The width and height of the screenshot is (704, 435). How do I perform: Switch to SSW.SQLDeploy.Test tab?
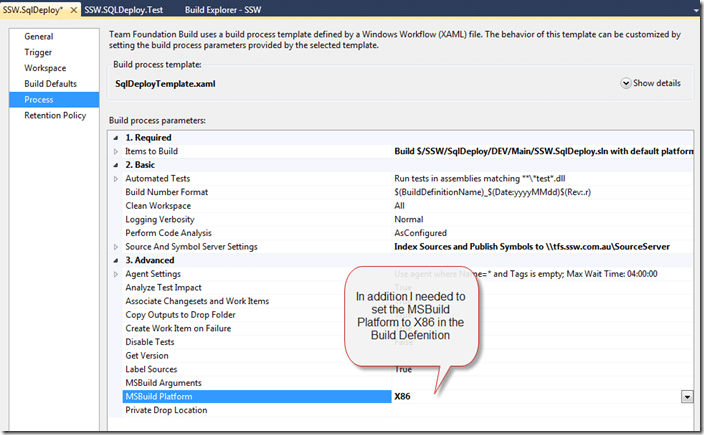(x=123, y=9)
